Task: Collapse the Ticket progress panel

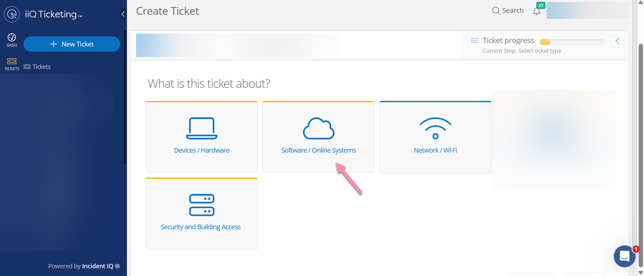Action: (x=617, y=41)
